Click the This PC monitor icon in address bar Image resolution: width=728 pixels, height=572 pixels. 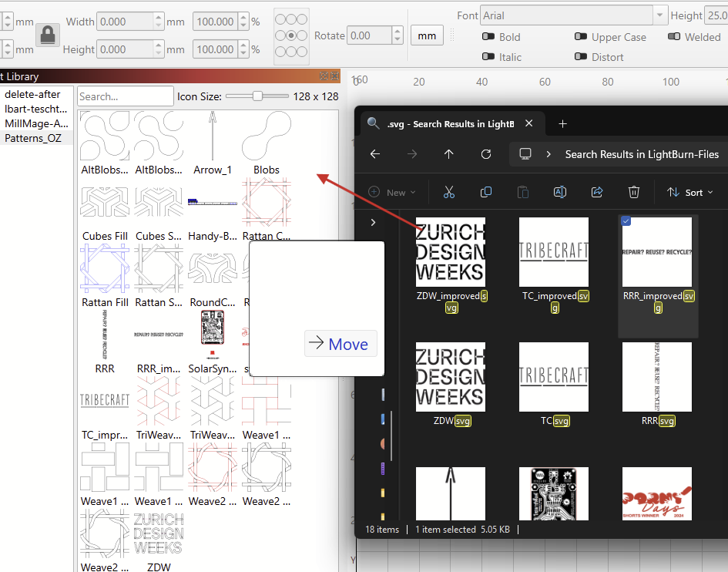[x=525, y=154]
